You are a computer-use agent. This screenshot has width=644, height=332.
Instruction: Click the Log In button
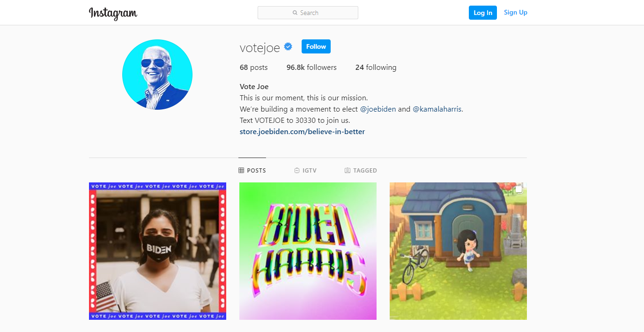(483, 13)
